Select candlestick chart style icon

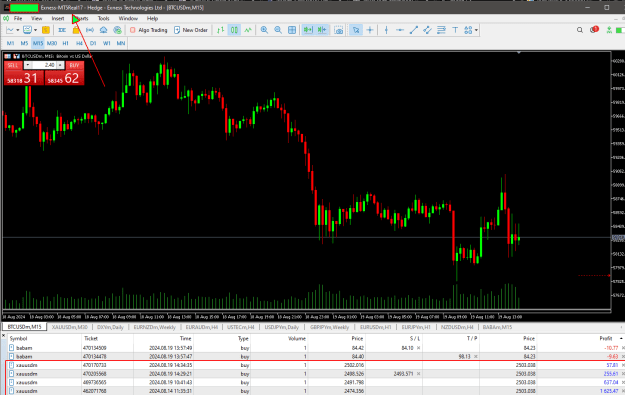[x=234, y=30]
